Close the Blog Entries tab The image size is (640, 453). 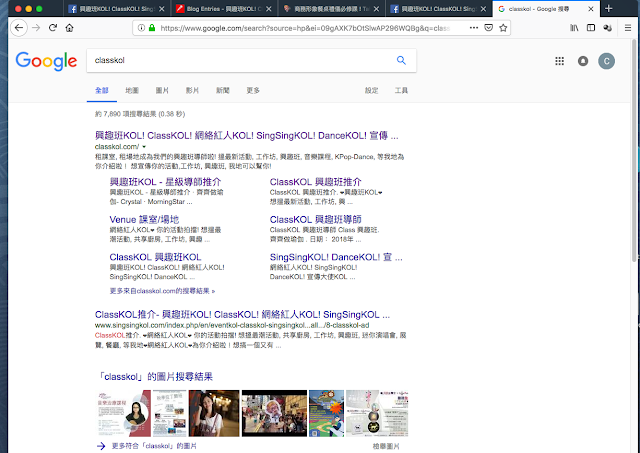coord(269,9)
